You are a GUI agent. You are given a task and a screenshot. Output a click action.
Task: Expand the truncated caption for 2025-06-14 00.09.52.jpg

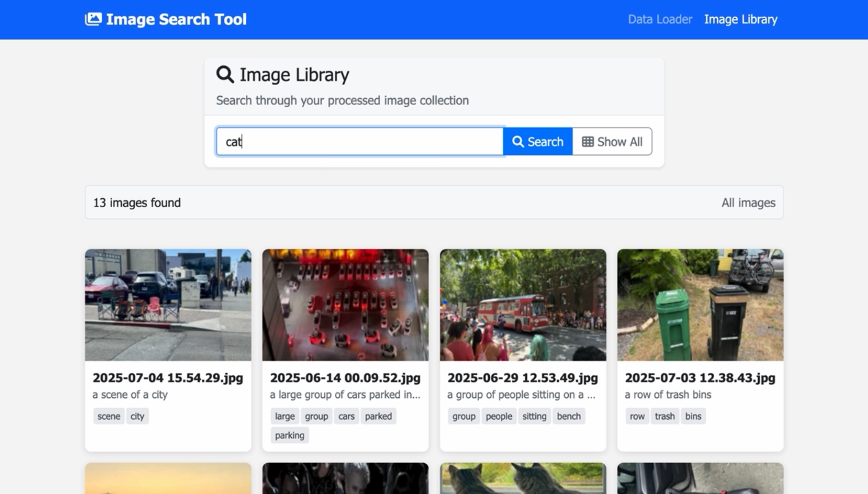click(x=345, y=395)
